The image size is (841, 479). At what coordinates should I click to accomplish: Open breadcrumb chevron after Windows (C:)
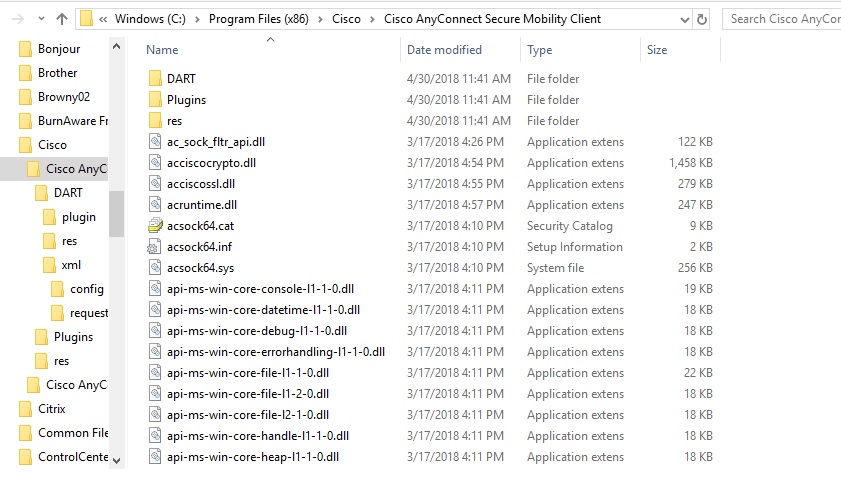[197, 20]
